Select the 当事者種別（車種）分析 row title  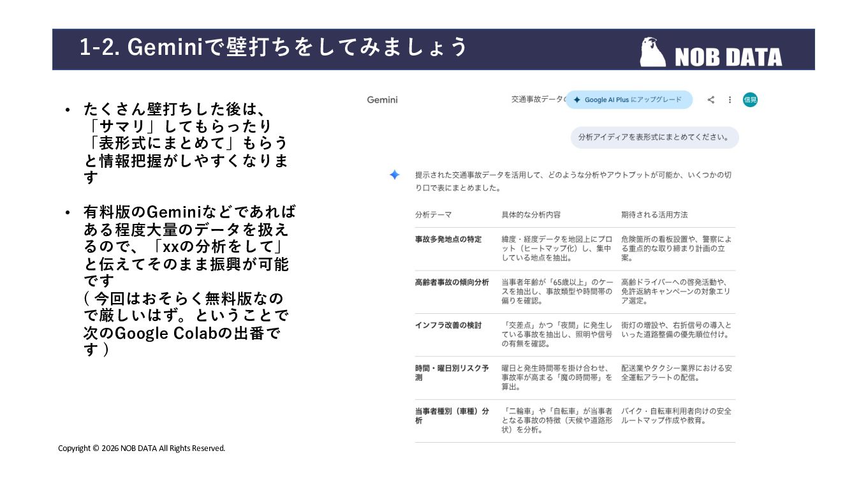(452, 416)
